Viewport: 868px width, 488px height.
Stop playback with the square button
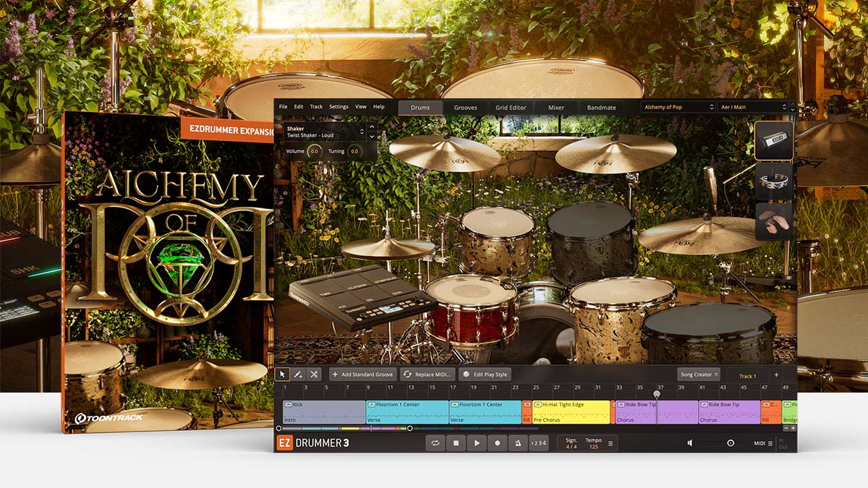[456, 443]
